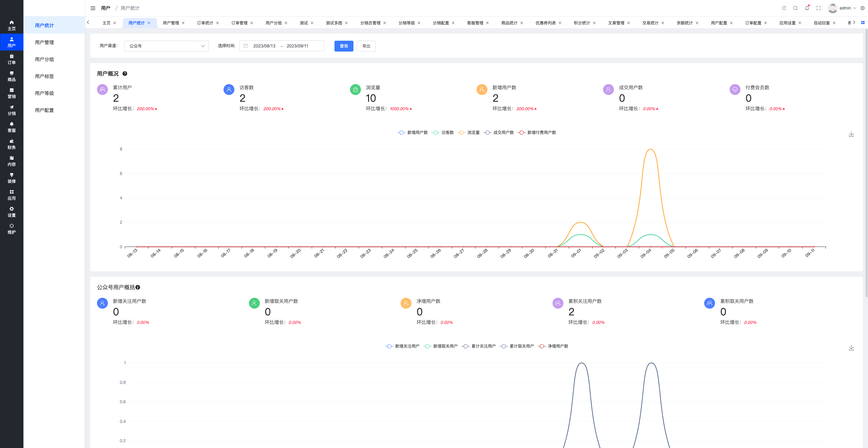
Task: Switch to 优惠券列表 tab
Action: pyautogui.click(x=546, y=23)
